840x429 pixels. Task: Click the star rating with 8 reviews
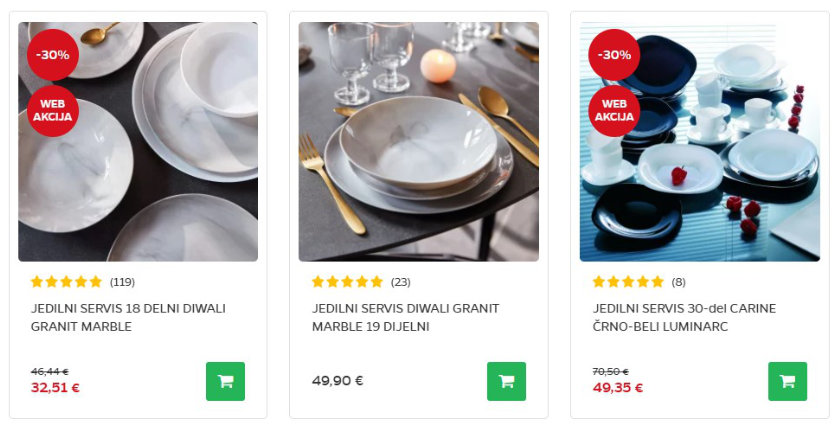coord(628,282)
